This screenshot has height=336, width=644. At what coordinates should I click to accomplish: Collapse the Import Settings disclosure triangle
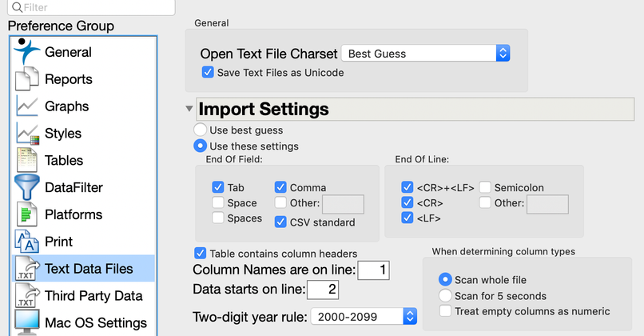click(189, 108)
